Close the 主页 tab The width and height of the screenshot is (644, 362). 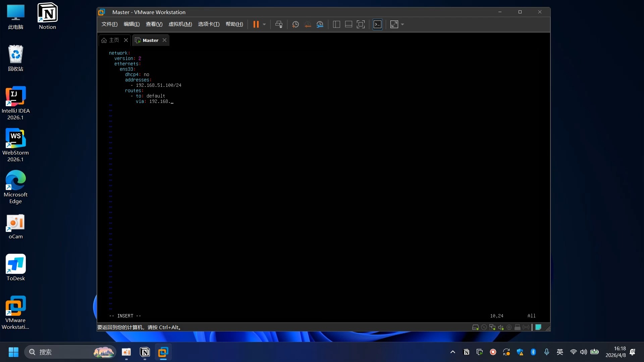pyautogui.click(x=126, y=40)
